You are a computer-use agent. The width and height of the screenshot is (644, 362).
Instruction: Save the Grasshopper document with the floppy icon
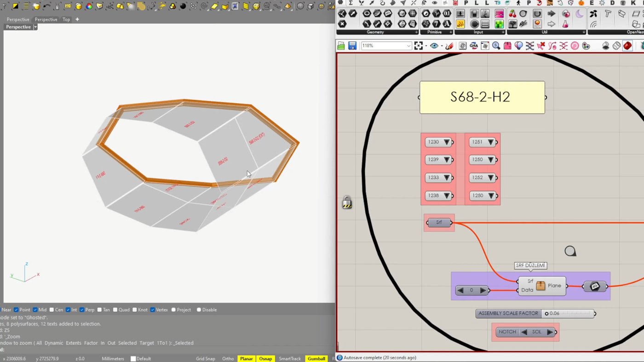(352, 46)
